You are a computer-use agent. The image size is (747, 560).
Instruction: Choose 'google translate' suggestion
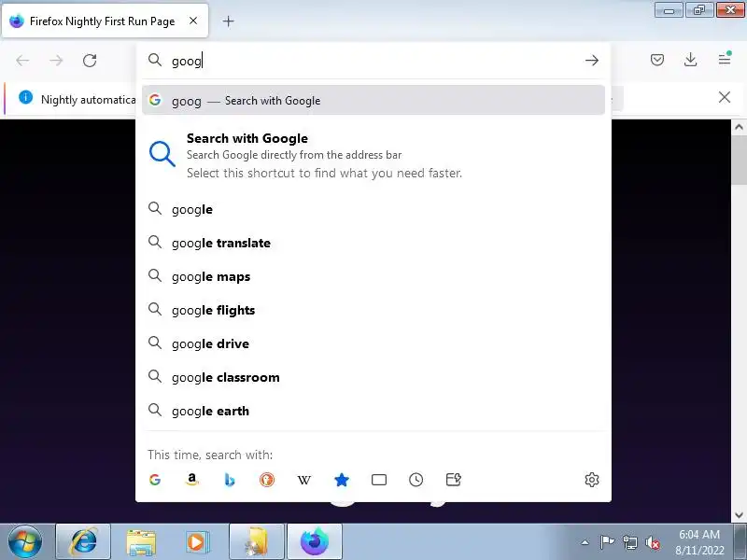point(373,243)
